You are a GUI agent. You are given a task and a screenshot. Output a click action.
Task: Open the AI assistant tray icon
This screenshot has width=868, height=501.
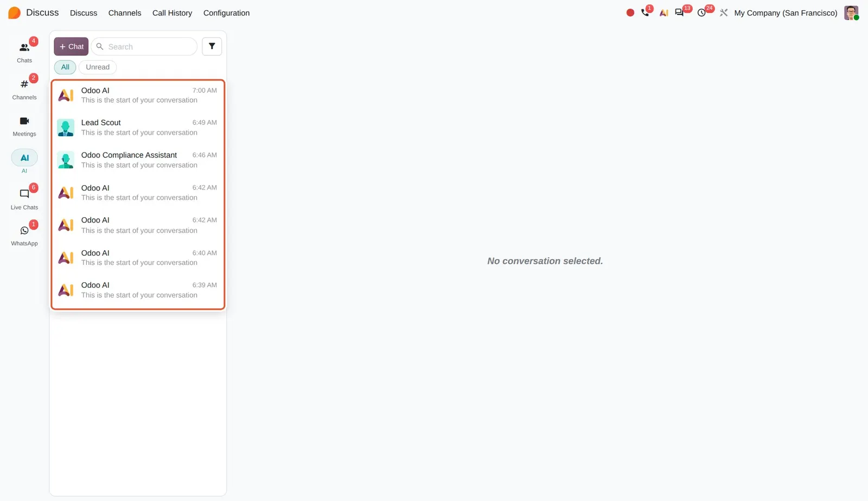pos(663,12)
